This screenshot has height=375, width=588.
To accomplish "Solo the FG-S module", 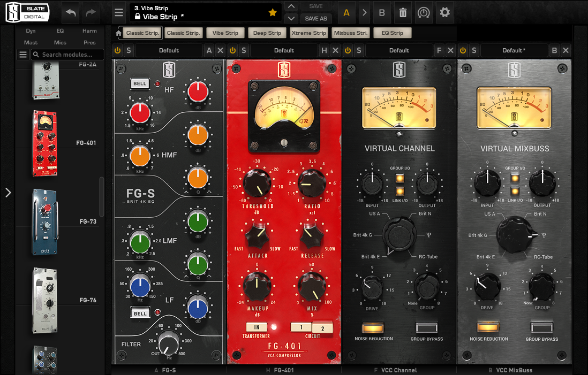I will pyautogui.click(x=129, y=50).
